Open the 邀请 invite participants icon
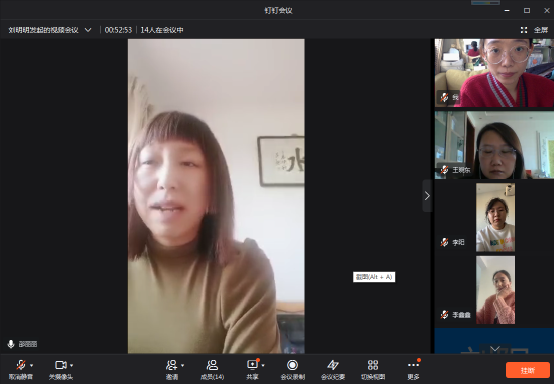This screenshot has width=554, height=384. [x=172, y=365]
